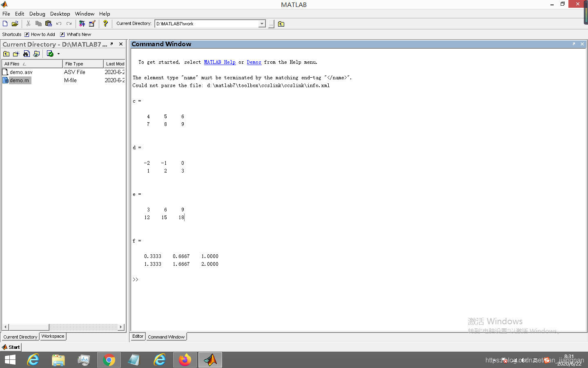588x368 pixels.
Task: Open Windows Start menu in taskbar
Action: pyautogui.click(x=10, y=360)
